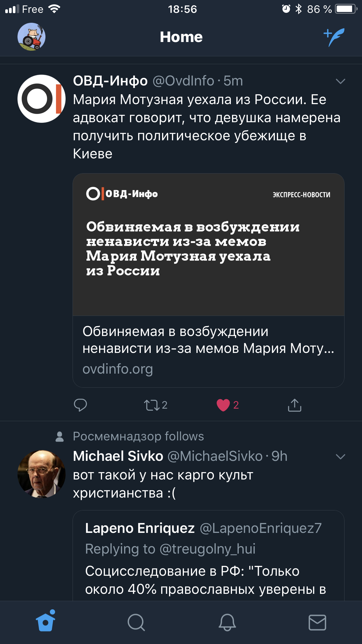This screenshot has width=362, height=644.
Task: Open the ovdinfo.org article link
Action: coord(208,350)
